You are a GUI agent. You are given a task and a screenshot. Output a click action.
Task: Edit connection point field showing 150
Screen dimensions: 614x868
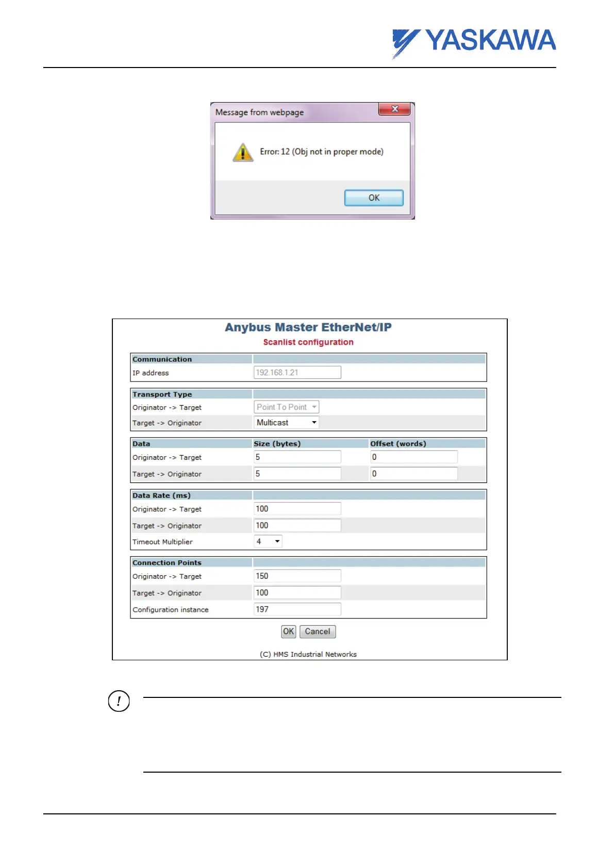pos(297,576)
